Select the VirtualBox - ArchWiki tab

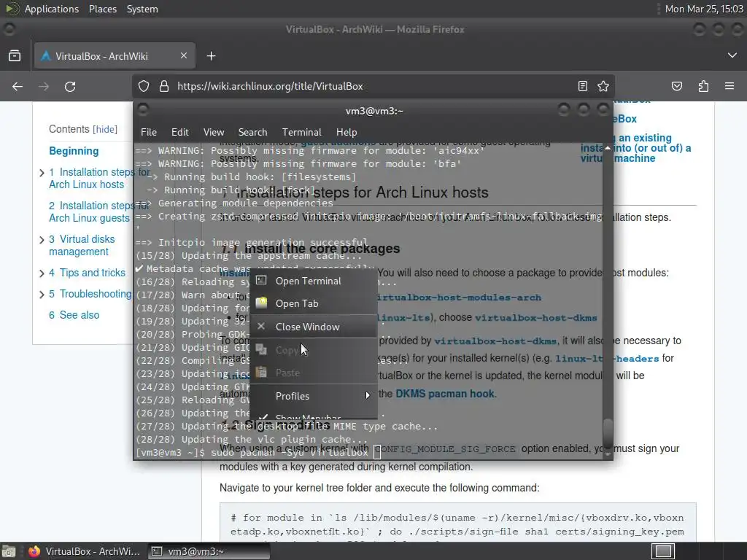pos(115,56)
